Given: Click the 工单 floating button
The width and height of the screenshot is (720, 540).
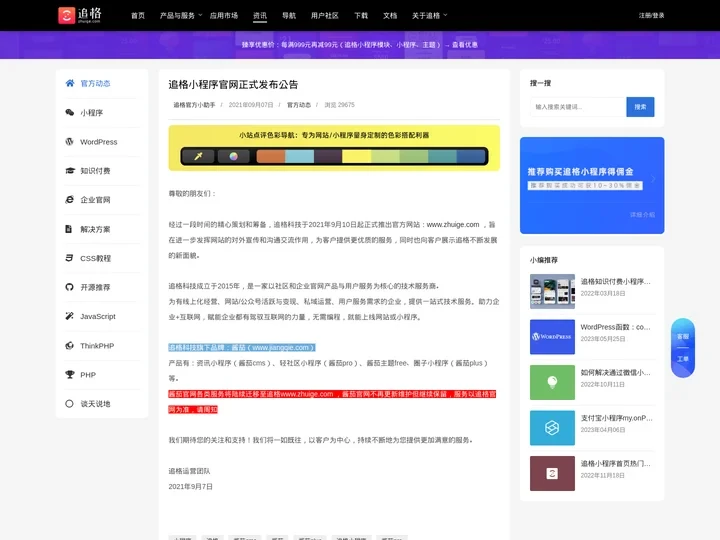Looking at the screenshot, I should click(x=683, y=359).
